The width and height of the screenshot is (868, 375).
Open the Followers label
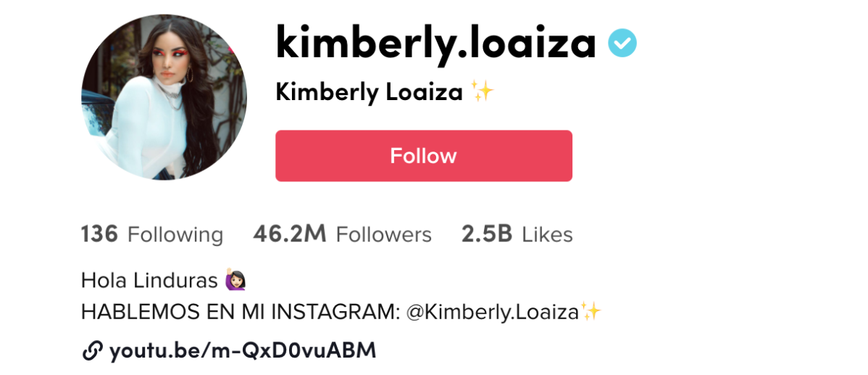click(x=383, y=235)
